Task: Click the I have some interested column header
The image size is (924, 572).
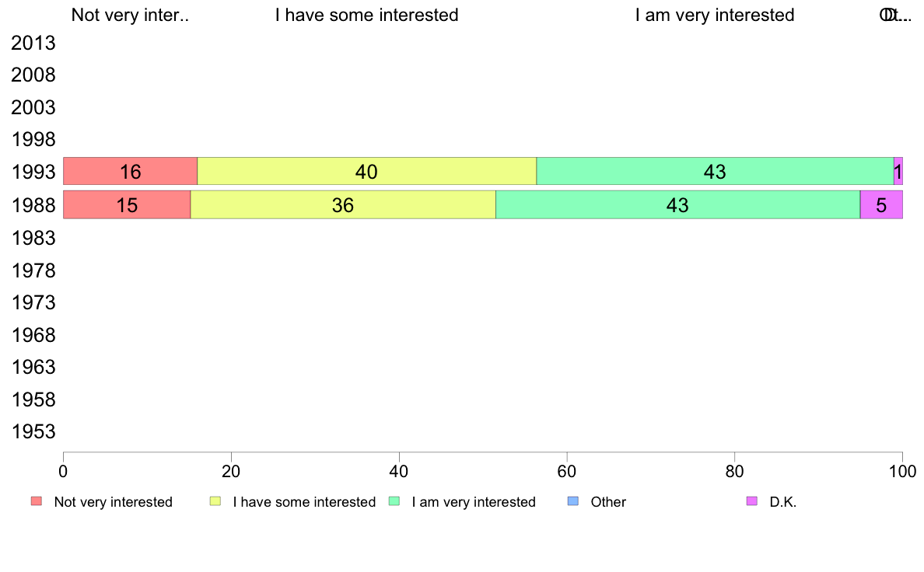Action: pyautogui.click(x=366, y=15)
